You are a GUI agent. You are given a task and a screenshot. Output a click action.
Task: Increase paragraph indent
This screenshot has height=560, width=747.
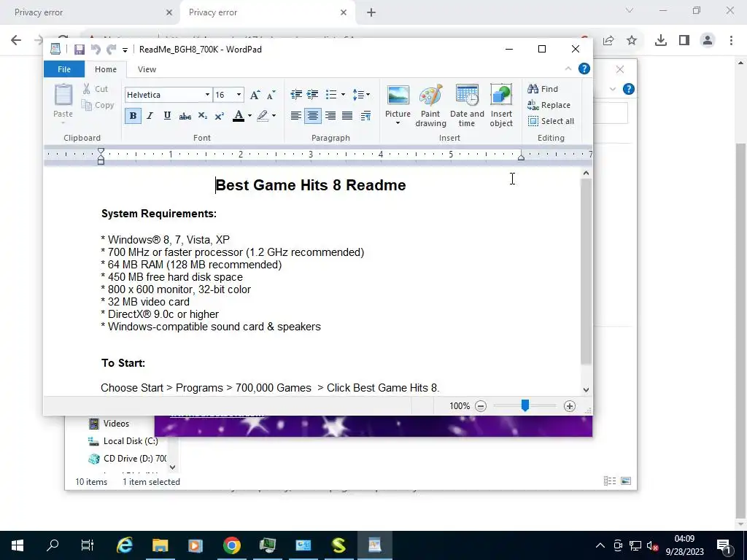(312, 95)
